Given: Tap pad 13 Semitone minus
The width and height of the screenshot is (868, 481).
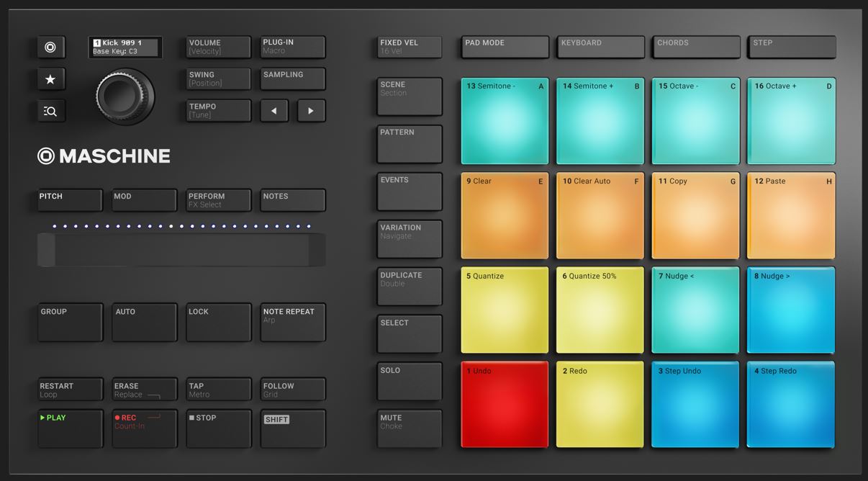Looking at the screenshot, I should coord(505,121).
